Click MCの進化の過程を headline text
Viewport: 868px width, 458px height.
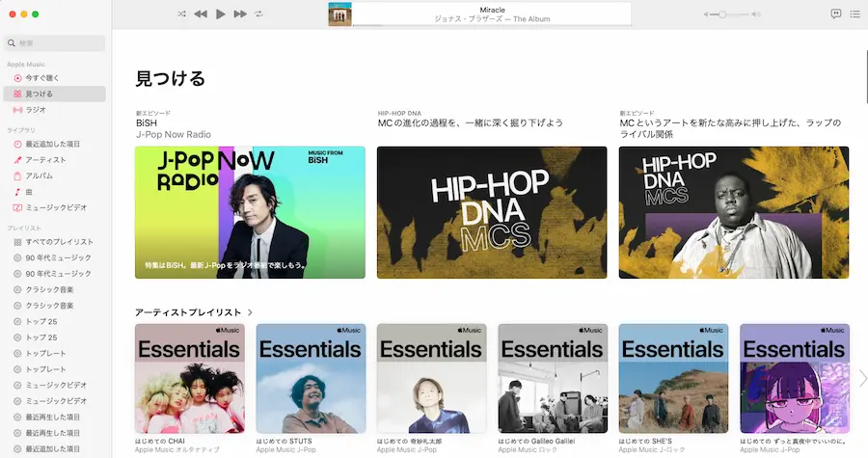point(470,122)
